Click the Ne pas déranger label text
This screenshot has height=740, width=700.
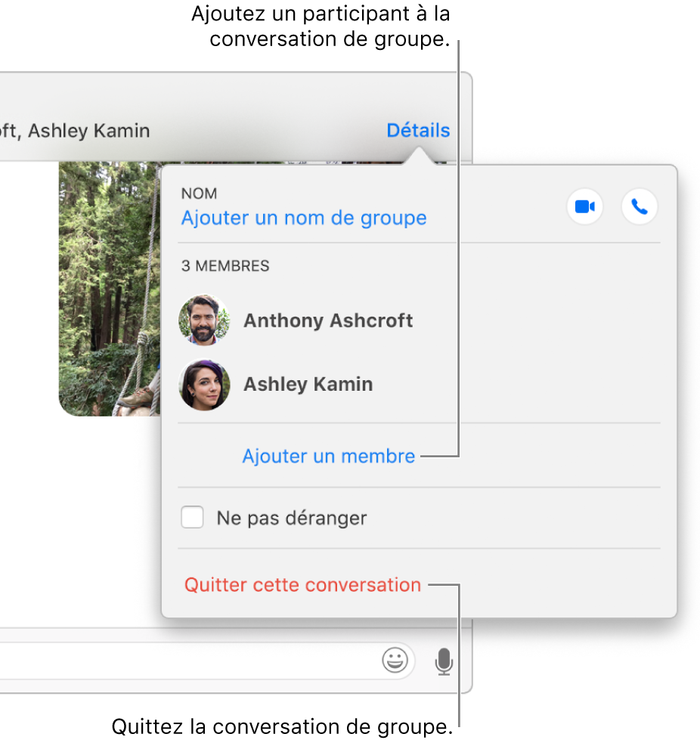click(x=291, y=518)
